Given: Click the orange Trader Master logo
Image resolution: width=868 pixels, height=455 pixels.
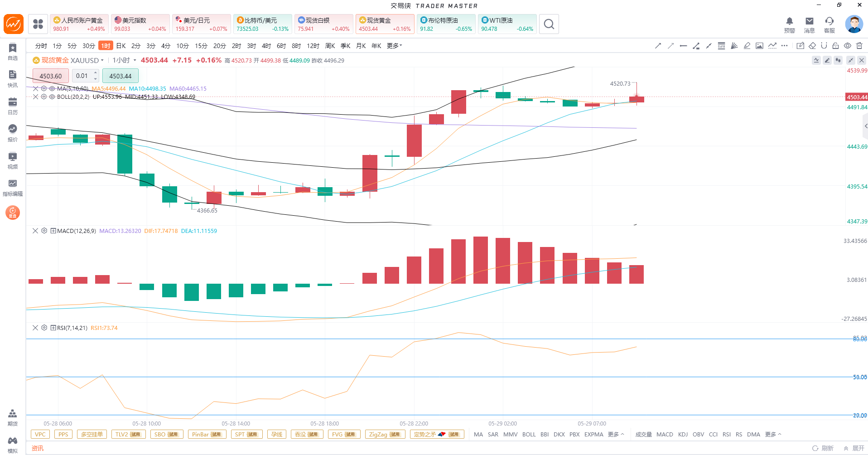Looking at the screenshot, I should (x=14, y=24).
